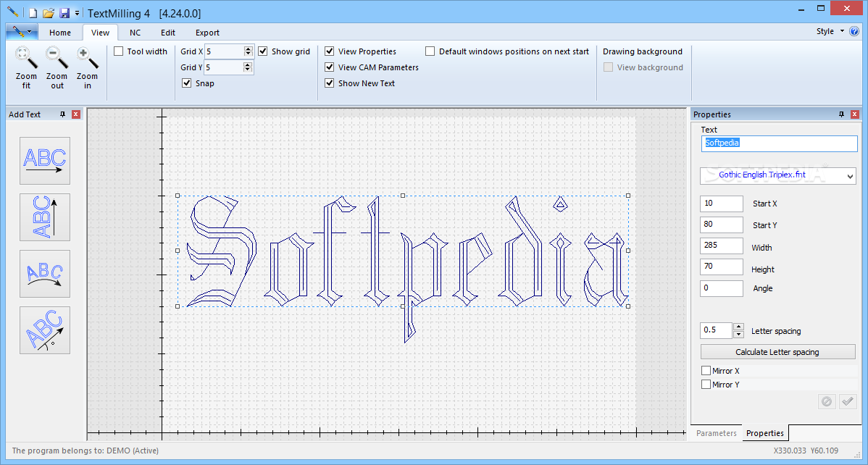The image size is (868, 465).
Task: Open the application menu button with the pen icon
Action: 22,32
